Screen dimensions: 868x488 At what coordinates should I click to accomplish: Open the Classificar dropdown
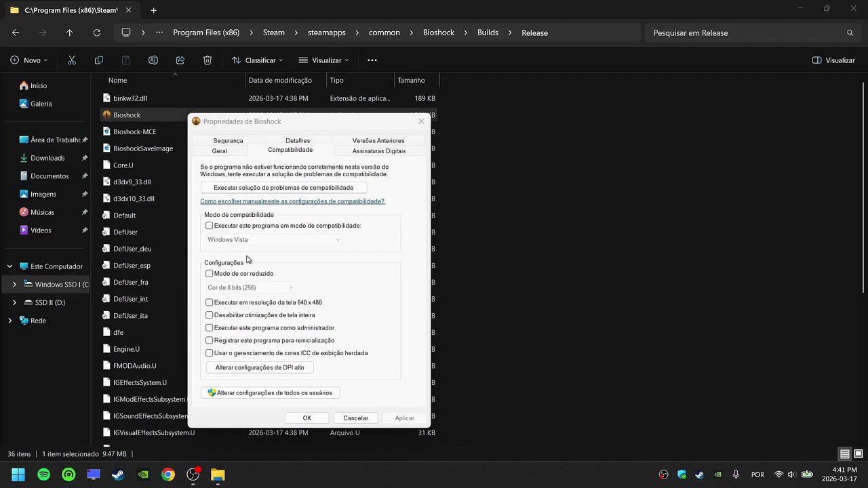[x=257, y=60]
